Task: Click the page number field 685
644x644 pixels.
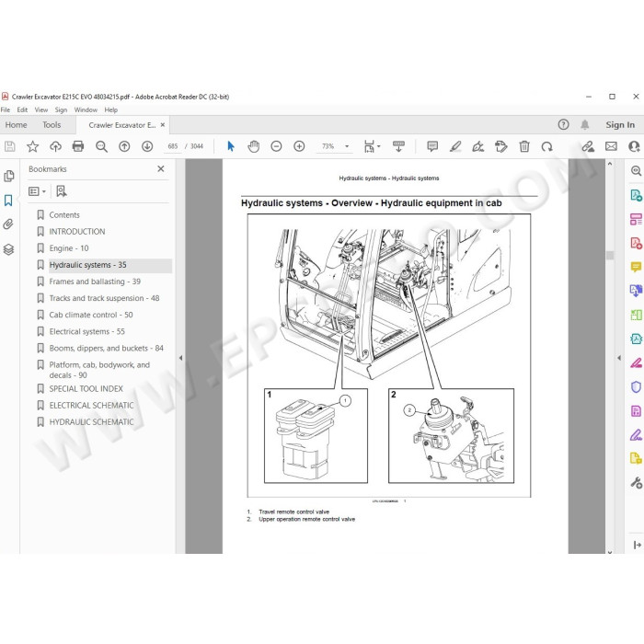Action: pos(173,146)
